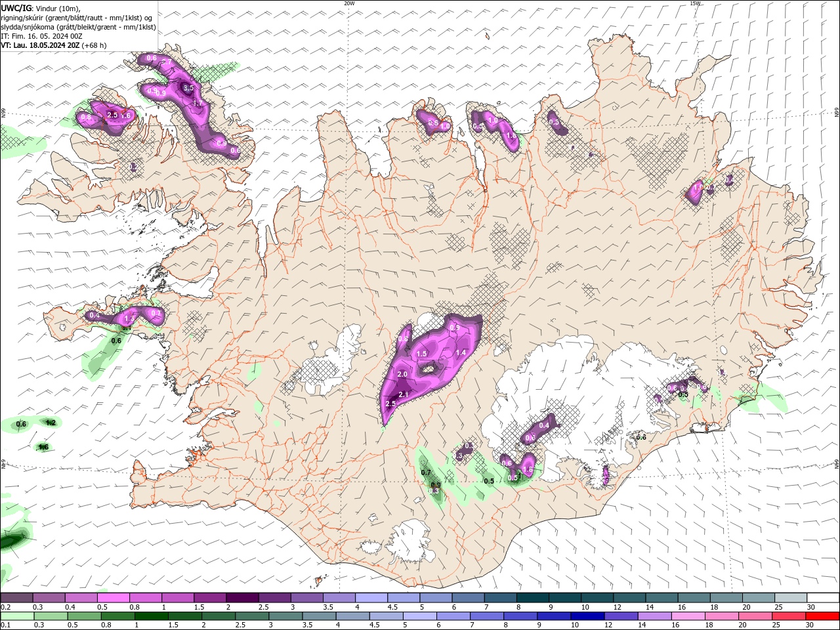Pick the 25–30 light grey snow legend swatch
Image resolution: width=840 pixels, height=630 pixels.
(x=791, y=598)
